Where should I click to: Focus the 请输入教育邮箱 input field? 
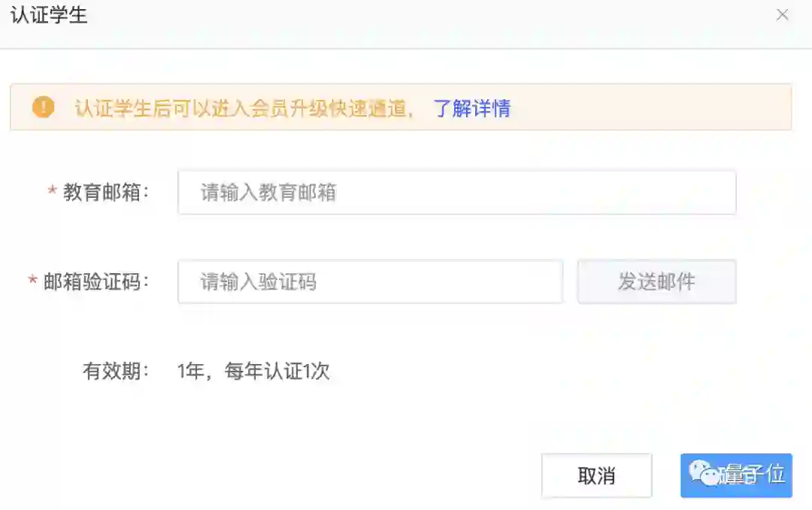pos(456,193)
